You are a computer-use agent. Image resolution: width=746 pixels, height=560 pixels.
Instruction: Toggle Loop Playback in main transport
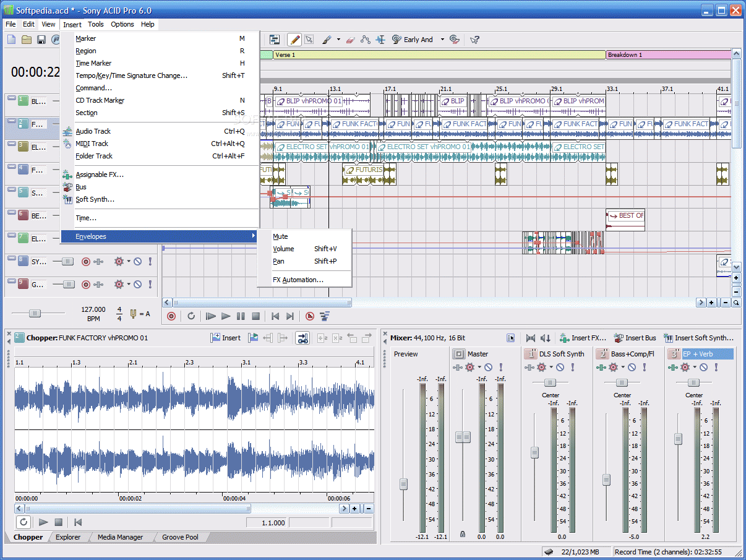[x=192, y=316]
